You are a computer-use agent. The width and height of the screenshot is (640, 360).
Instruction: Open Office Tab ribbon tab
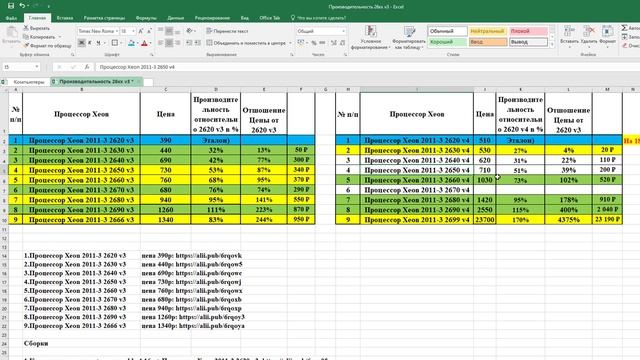[x=269, y=18]
